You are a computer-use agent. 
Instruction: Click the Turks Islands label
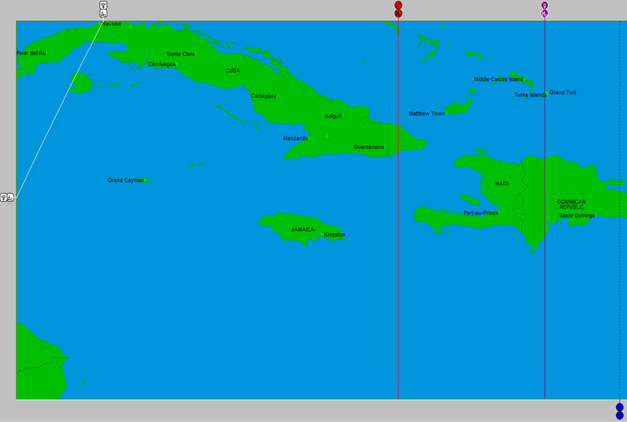530,95
